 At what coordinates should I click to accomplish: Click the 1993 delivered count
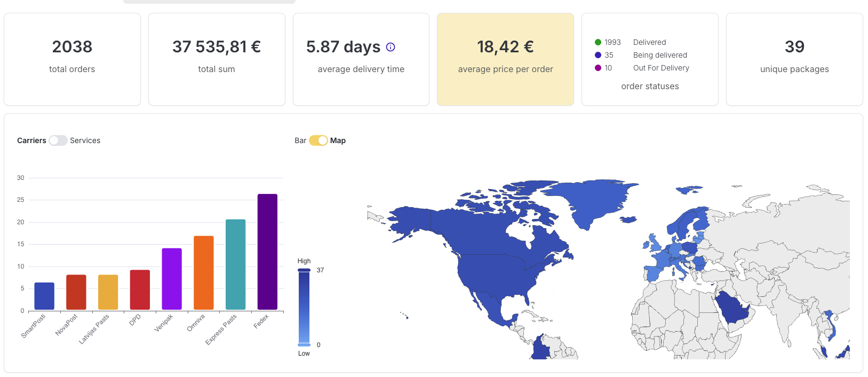click(x=612, y=42)
